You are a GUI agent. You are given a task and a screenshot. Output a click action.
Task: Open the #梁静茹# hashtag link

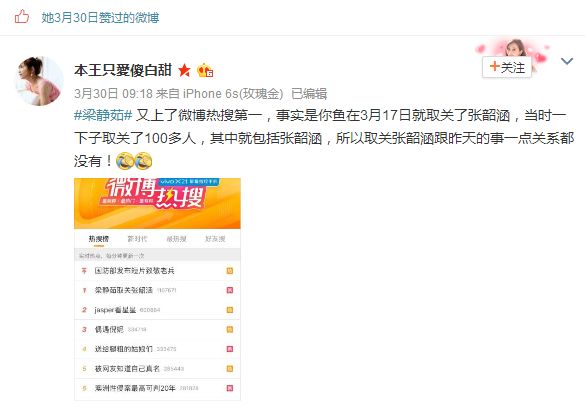103,115
